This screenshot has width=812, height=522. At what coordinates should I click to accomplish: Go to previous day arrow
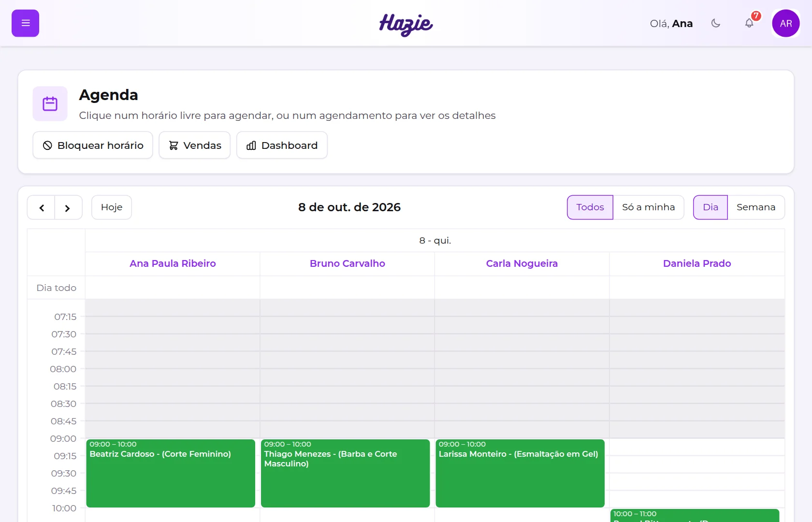point(42,207)
